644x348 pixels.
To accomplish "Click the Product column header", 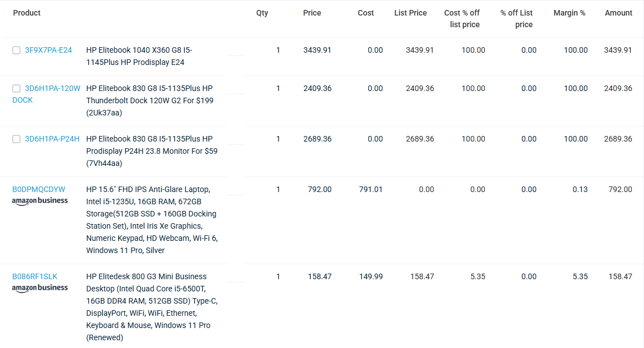I will 27,13.
